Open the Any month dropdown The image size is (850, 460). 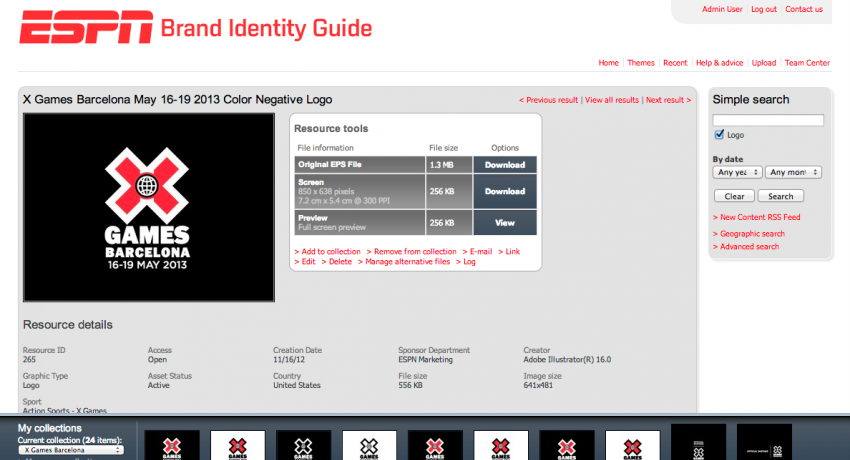tap(793, 172)
